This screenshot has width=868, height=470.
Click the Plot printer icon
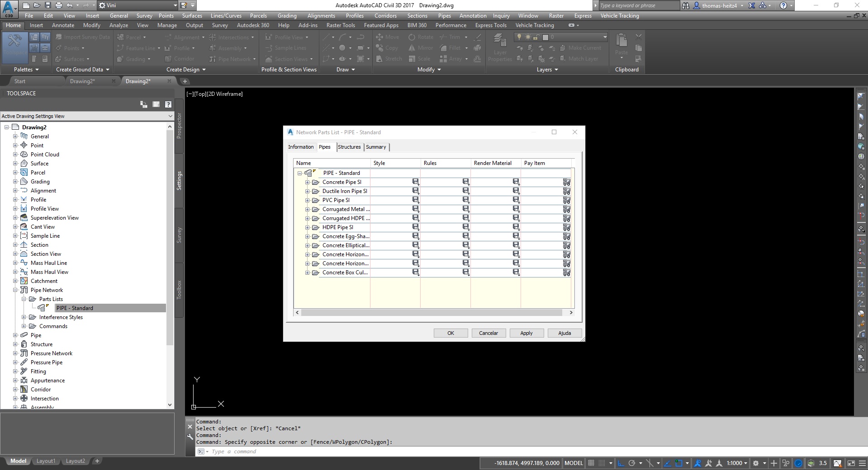pyautogui.click(x=59, y=5)
